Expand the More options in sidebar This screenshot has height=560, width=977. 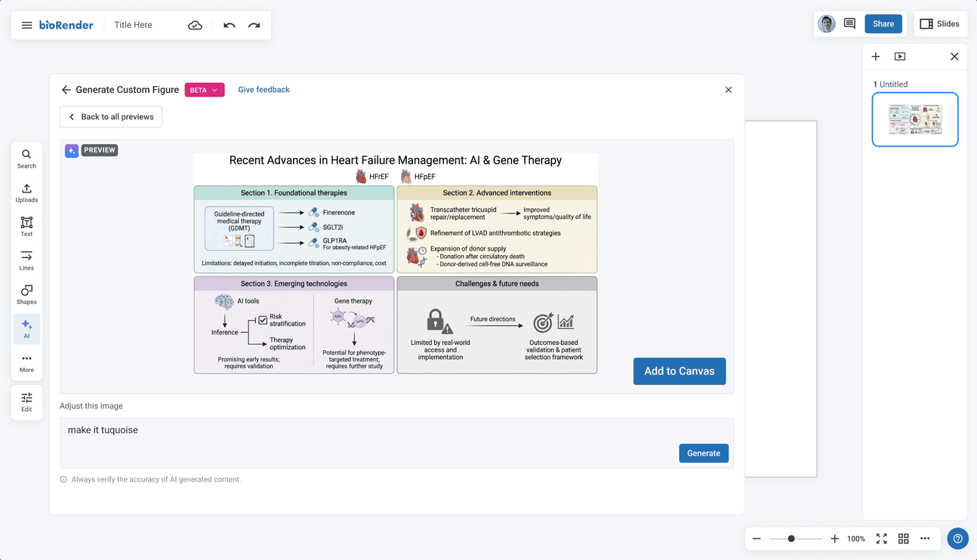(26, 362)
